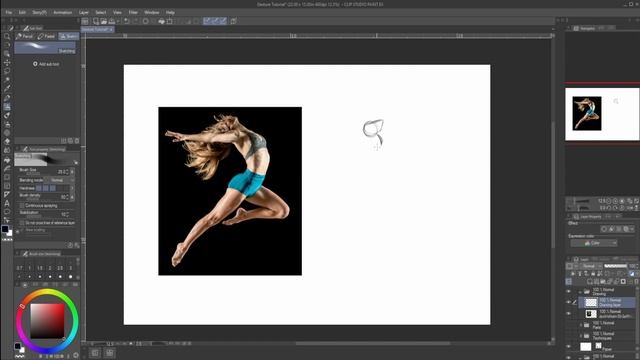Toggle visibility of Drawing layer
This screenshot has height=360, width=640.
[x=569, y=302]
